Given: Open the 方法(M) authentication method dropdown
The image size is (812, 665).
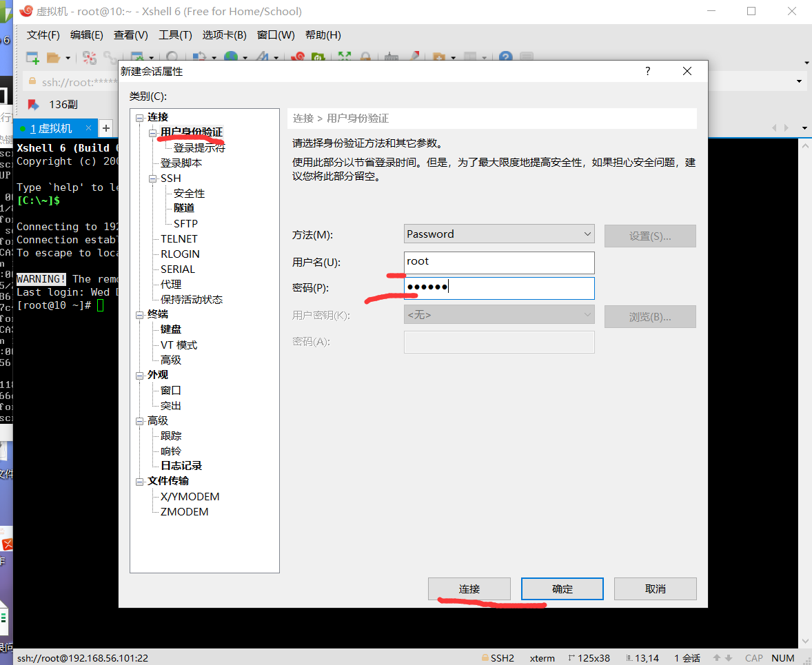Looking at the screenshot, I should 499,234.
